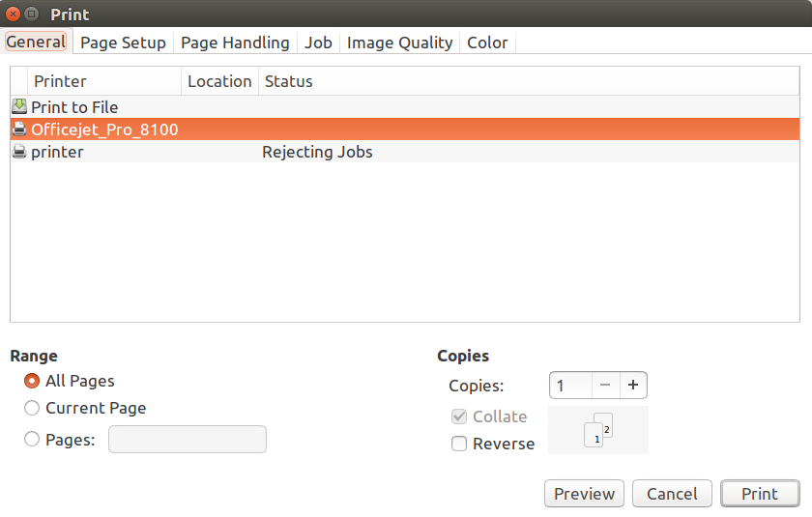The height and width of the screenshot is (517, 812).
Task: Switch to the Job tab
Action: pos(318,43)
